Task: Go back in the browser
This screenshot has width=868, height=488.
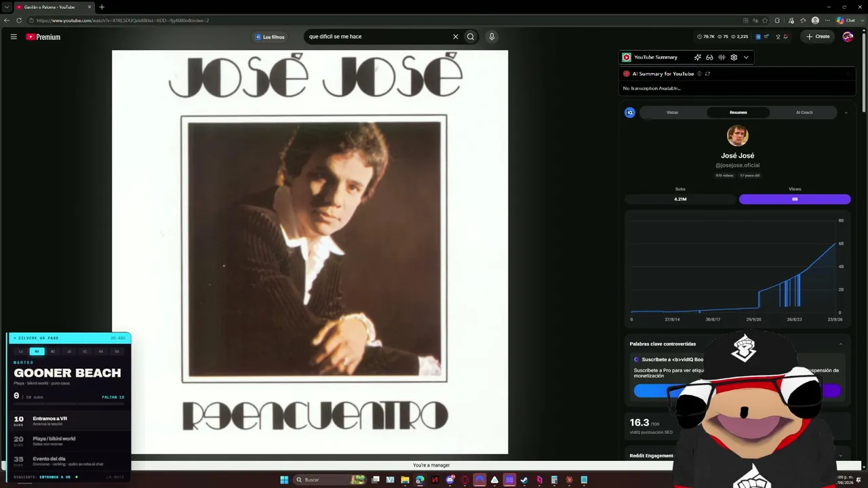Action: coord(7,20)
